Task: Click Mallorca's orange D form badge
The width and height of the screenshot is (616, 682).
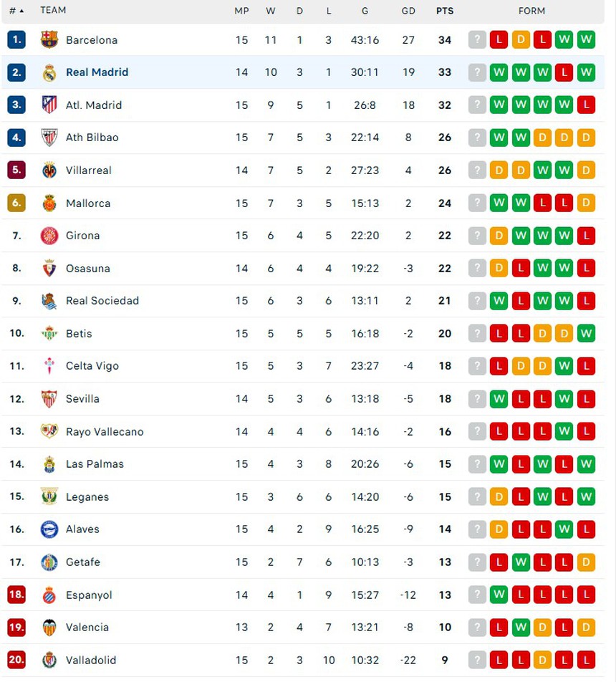Action: pos(586,203)
